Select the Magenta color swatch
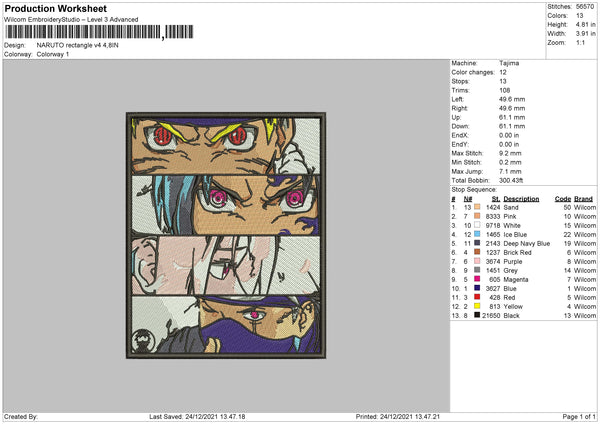The height and width of the screenshot is (424, 600). [477, 279]
